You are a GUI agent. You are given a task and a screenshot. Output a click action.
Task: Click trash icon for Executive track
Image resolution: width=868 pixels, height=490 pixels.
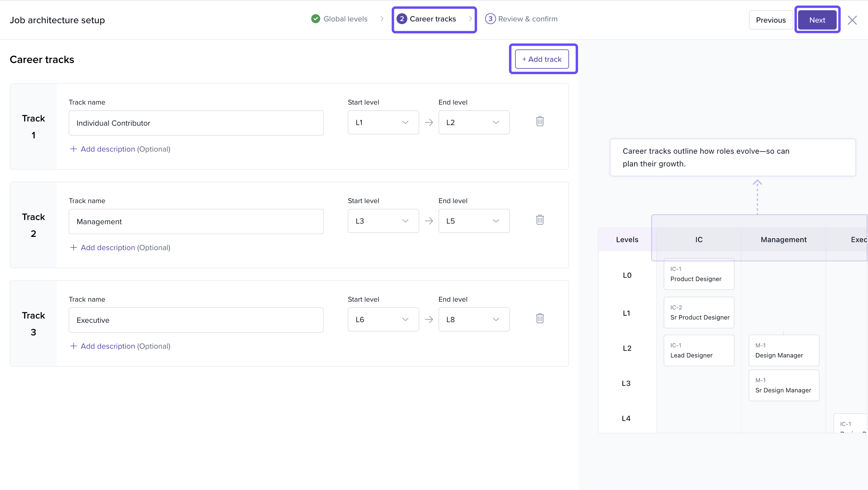(x=540, y=319)
